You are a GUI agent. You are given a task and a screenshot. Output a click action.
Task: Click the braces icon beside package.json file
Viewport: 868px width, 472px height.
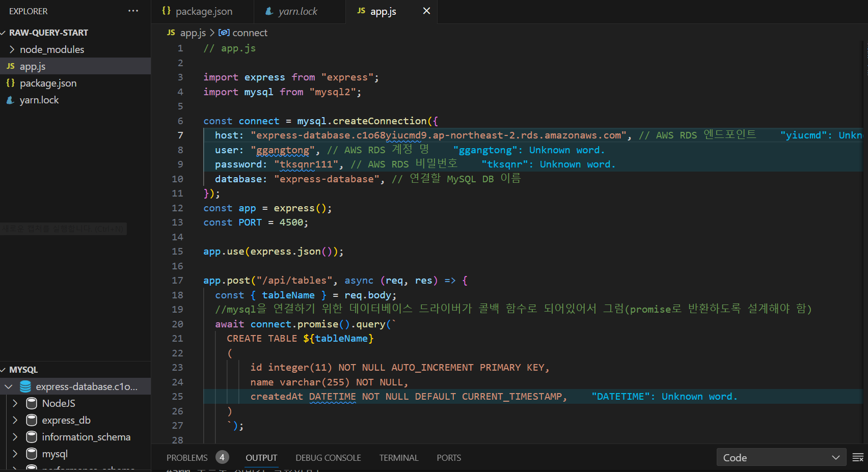pyautogui.click(x=10, y=83)
